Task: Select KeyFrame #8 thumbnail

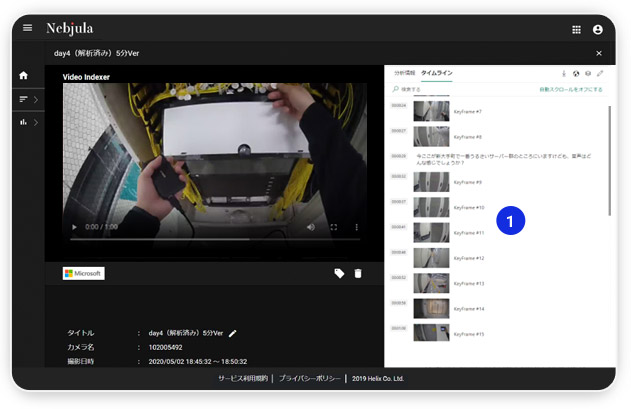Action: tap(431, 136)
